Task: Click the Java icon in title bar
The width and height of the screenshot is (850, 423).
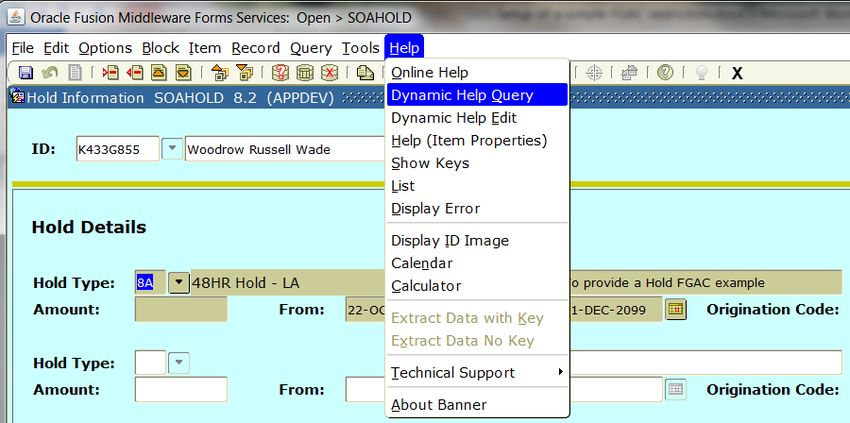Action: [x=16, y=17]
